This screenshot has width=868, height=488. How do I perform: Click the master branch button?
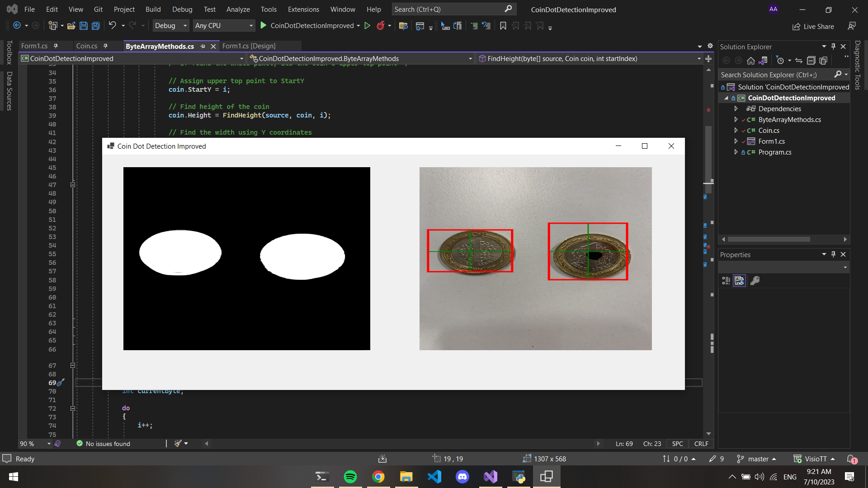tap(757, 459)
